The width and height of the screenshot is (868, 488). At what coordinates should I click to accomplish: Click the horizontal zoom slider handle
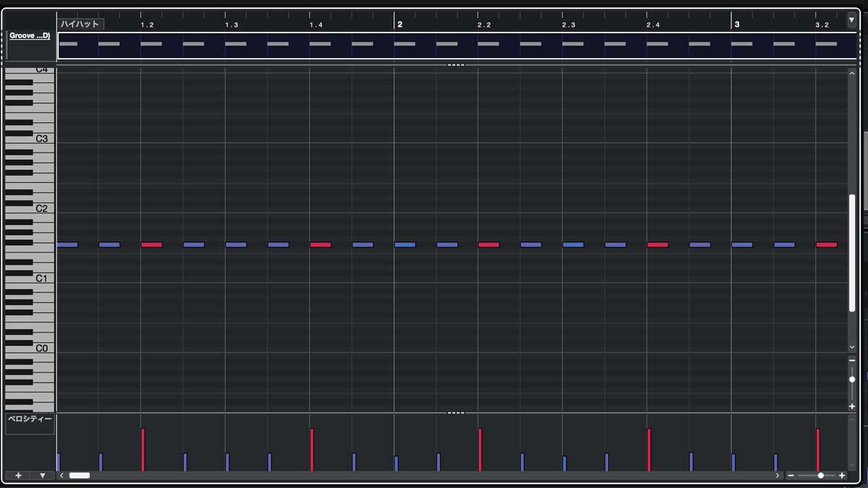click(x=820, y=476)
